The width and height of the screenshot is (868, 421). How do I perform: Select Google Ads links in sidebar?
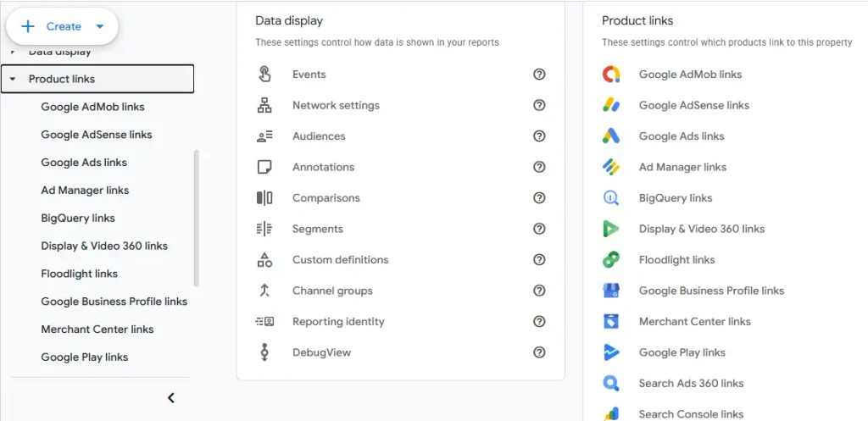(x=84, y=162)
